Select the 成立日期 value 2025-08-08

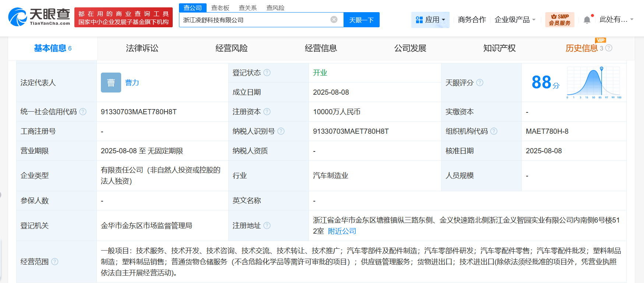(x=331, y=92)
